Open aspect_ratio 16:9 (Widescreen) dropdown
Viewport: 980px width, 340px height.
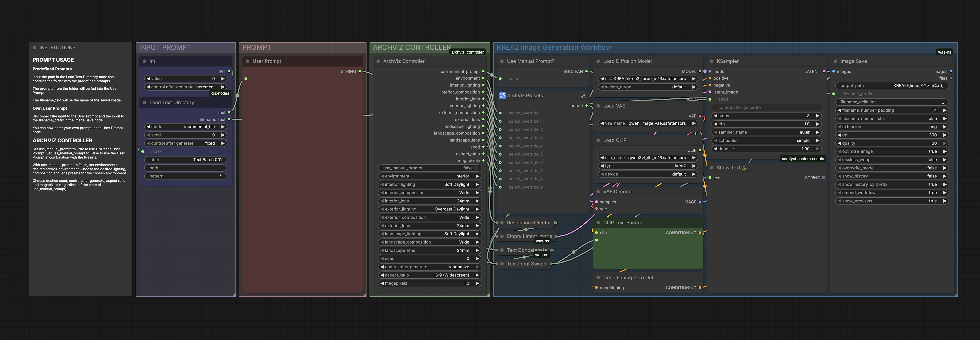tap(430, 275)
